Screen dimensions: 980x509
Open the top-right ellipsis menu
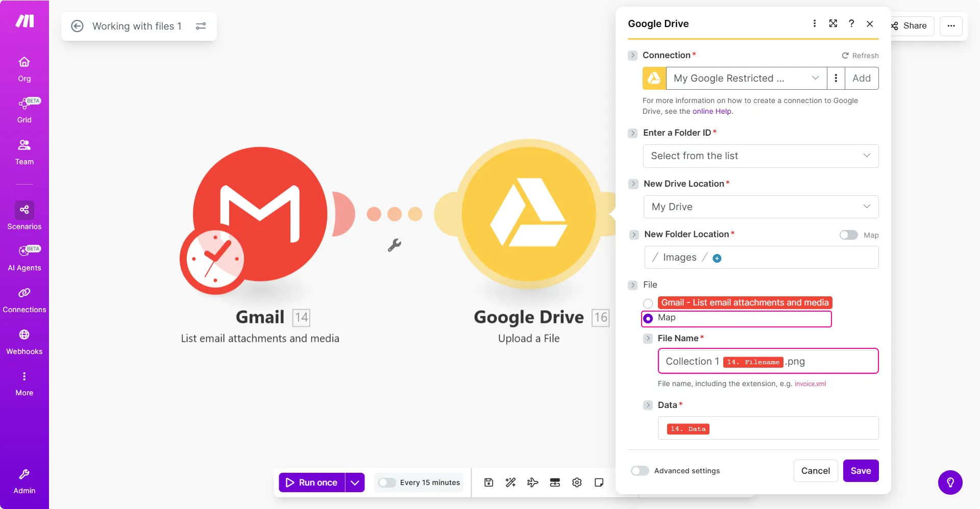(x=951, y=26)
